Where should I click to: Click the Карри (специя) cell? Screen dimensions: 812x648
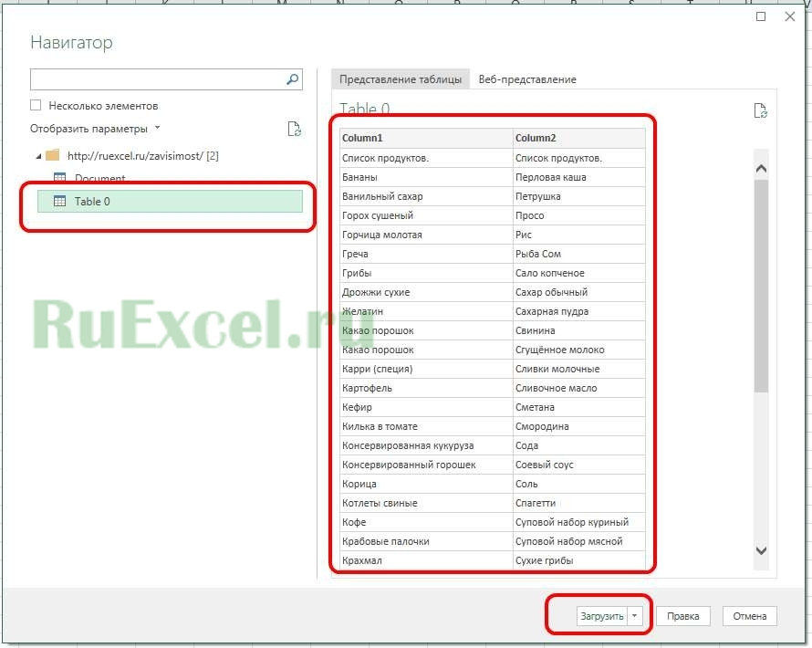coord(426,369)
